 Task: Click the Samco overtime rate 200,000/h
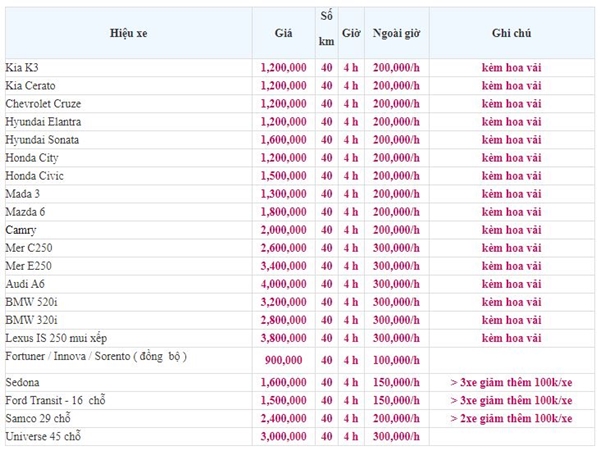click(x=396, y=418)
